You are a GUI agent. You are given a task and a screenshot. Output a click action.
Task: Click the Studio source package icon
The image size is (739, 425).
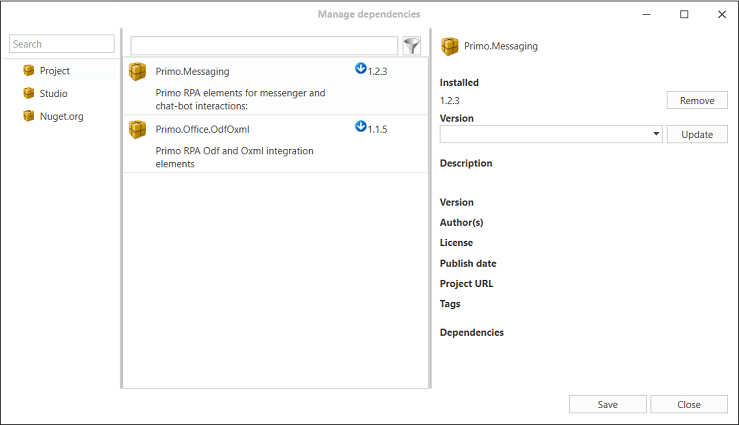coord(29,93)
